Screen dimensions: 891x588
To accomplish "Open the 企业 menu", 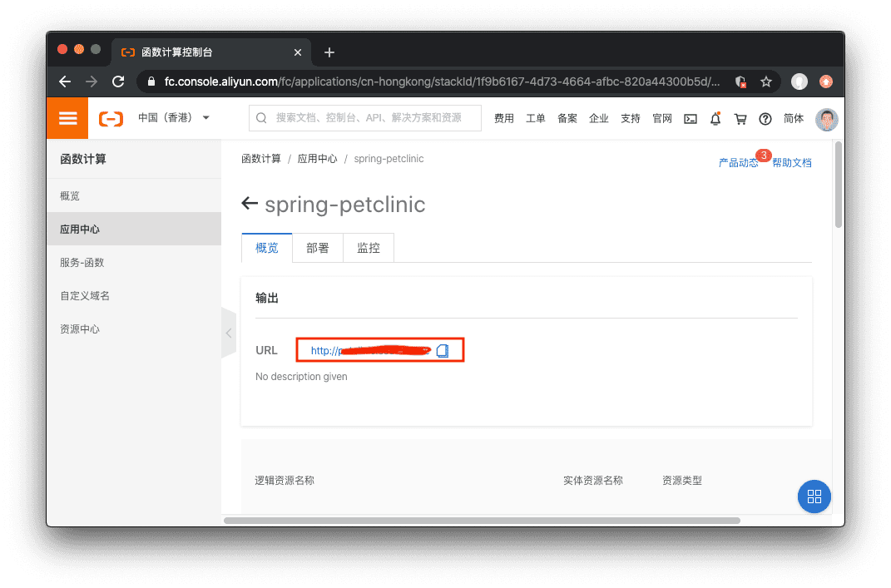I will (x=599, y=118).
